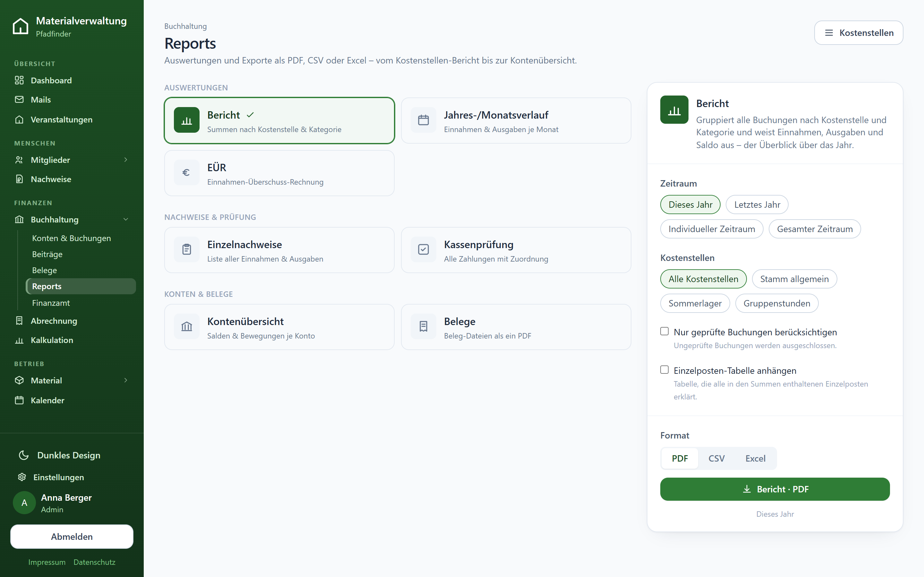This screenshot has height=577, width=924.
Task: Check Einzelposten-Tabelle anhängen option
Action: [x=664, y=370]
